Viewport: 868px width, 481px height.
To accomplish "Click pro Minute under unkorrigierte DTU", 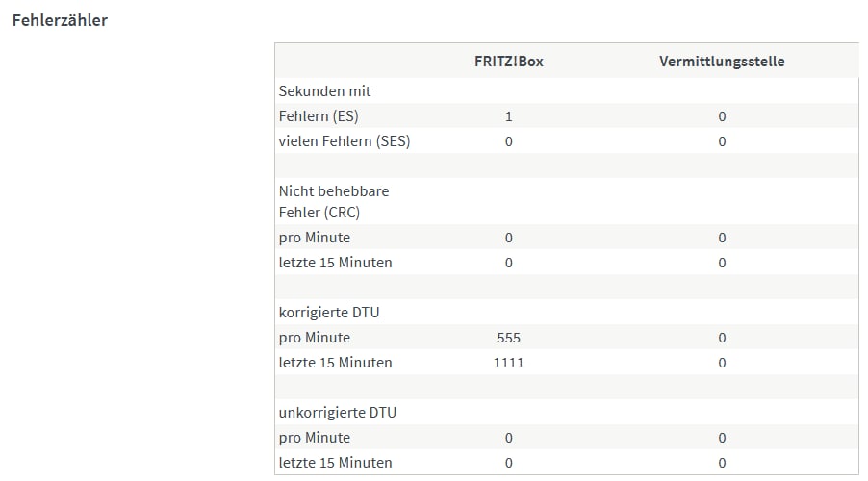I will click(315, 438).
